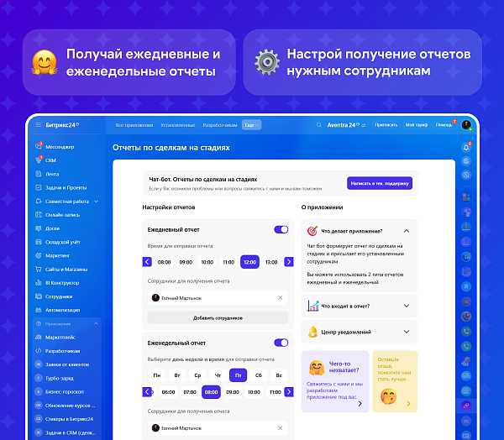This screenshot has width=504, height=440.
Task: Open Помощь in header
Action: 444,125
